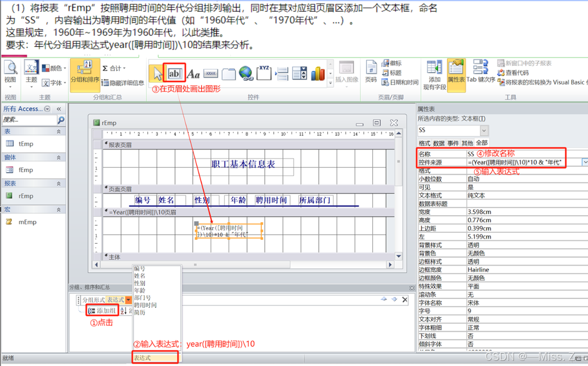The width and height of the screenshot is (588, 366).
Task: Select the SS text box in group header
Action: (230, 231)
